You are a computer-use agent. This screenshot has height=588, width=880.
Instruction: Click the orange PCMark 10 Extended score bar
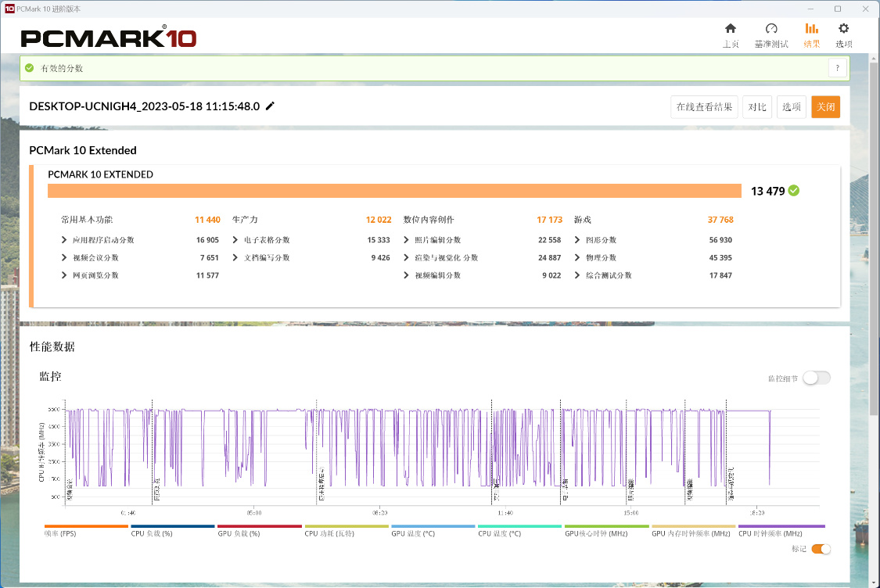tap(394, 191)
